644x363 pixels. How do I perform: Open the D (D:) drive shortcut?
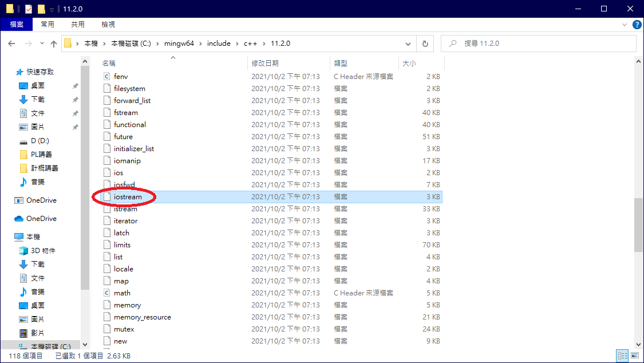(x=40, y=141)
